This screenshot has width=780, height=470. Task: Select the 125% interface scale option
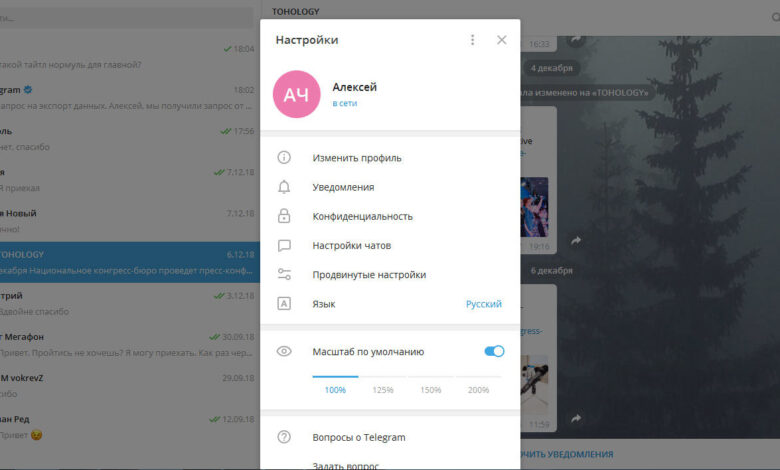tap(383, 389)
